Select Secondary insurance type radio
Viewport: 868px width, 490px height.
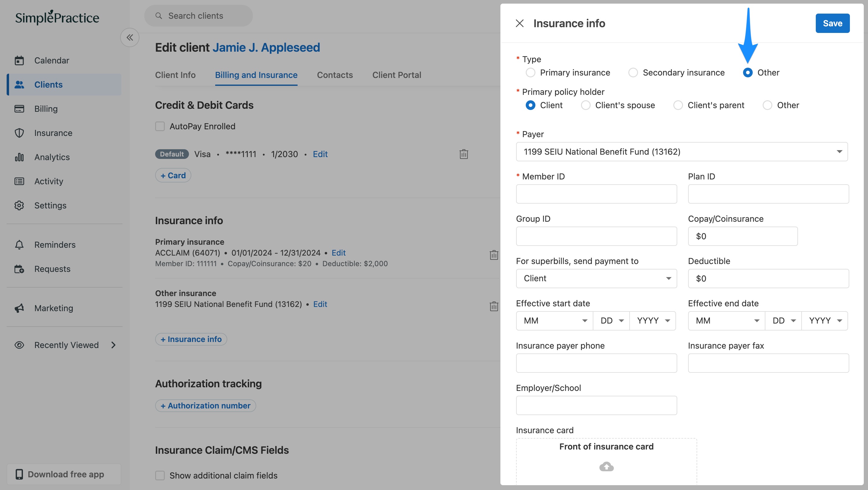coord(633,73)
